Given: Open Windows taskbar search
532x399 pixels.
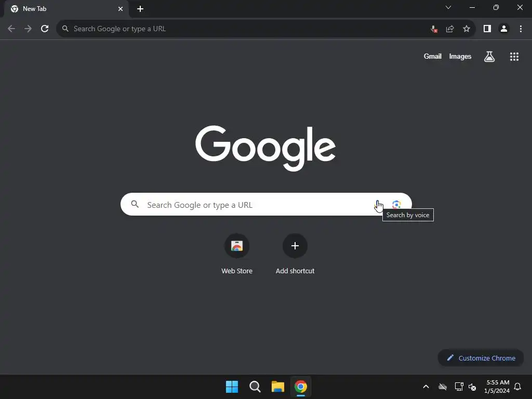Looking at the screenshot, I should (x=255, y=387).
